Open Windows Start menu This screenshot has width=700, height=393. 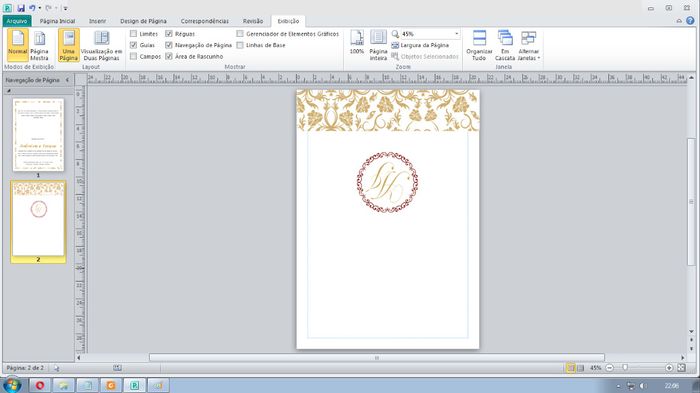pos(12,385)
